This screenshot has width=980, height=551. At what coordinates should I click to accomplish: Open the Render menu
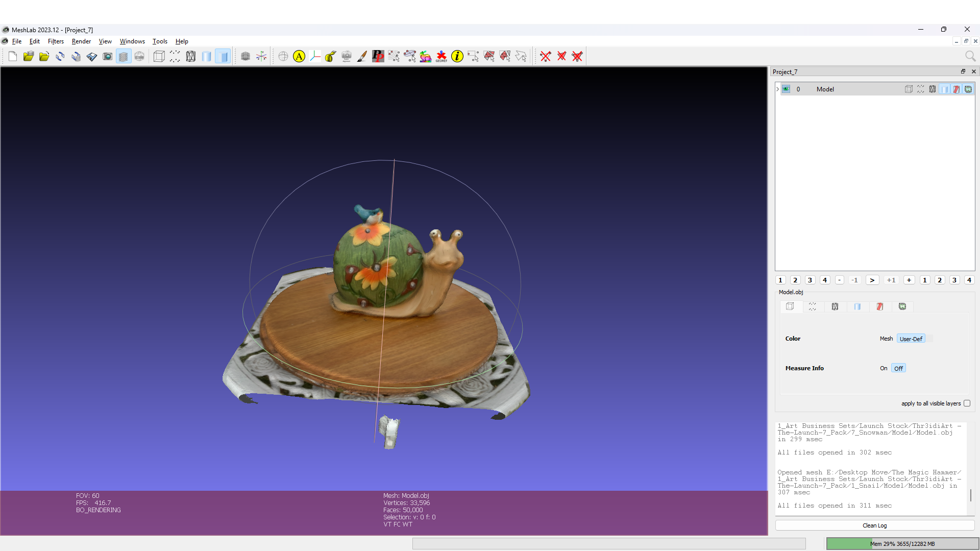(81, 41)
